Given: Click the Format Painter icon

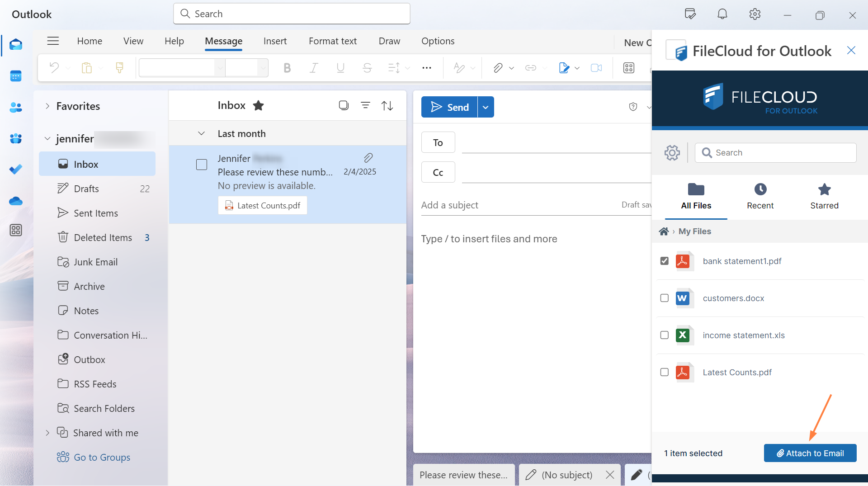Looking at the screenshot, I should [x=119, y=67].
